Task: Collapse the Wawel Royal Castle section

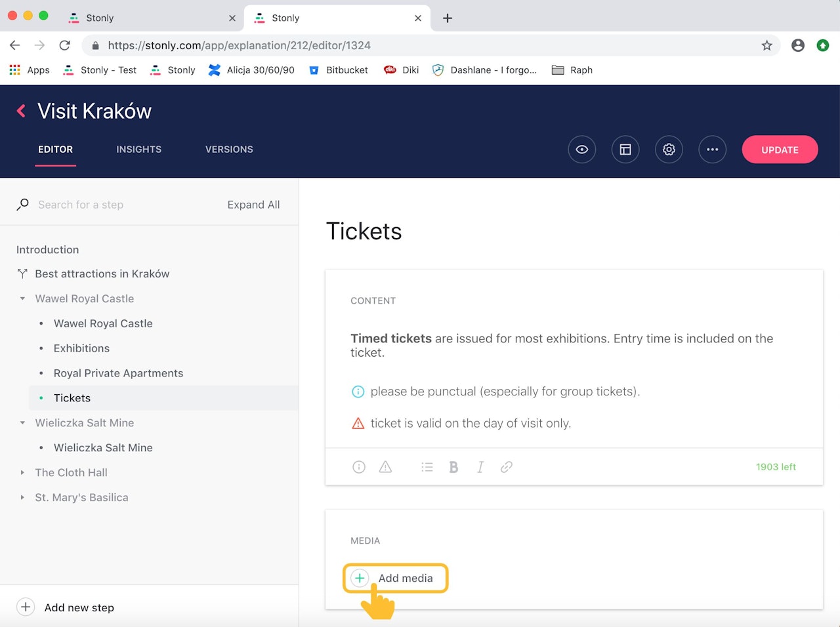Action: click(x=22, y=298)
